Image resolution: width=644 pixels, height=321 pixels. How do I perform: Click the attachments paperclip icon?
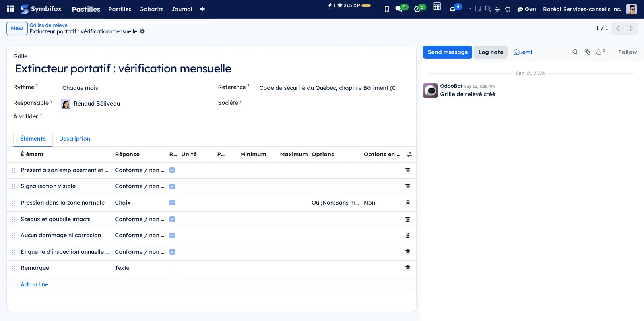click(587, 52)
